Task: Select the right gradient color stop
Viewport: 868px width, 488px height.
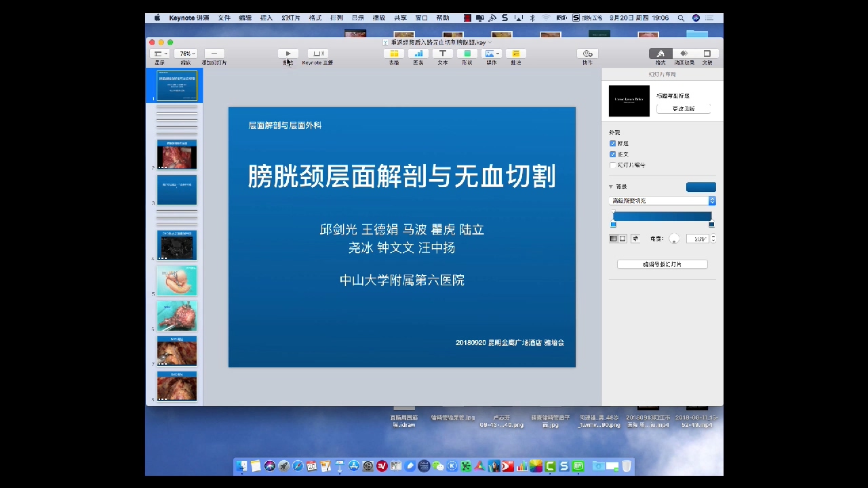Action: (x=711, y=224)
